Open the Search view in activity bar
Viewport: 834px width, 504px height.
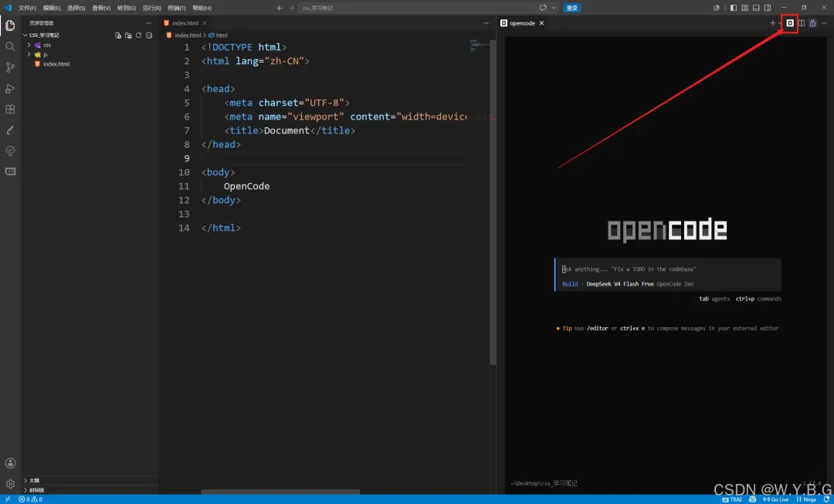click(10, 46)
